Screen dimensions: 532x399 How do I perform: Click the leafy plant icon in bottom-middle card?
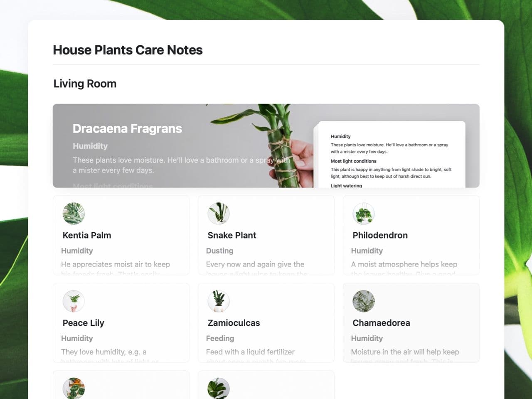point(219,388)
